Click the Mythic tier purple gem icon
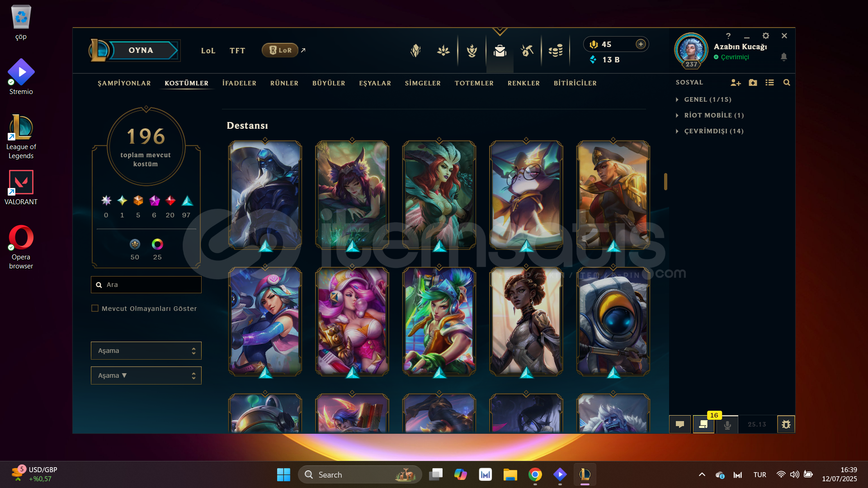The image size is (868, 488). pyautogui.click(x=155, y=201)
